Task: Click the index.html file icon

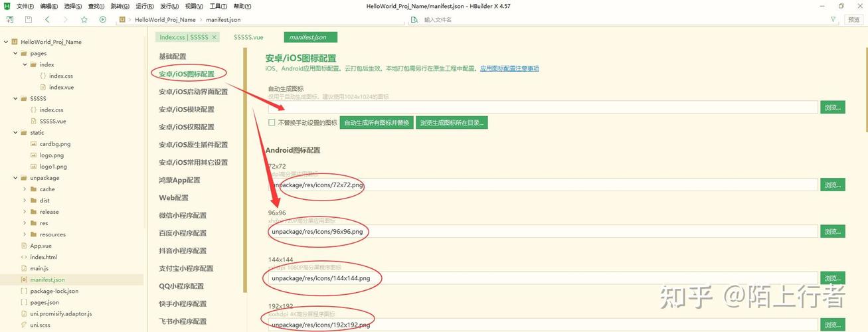Action: 24,257
